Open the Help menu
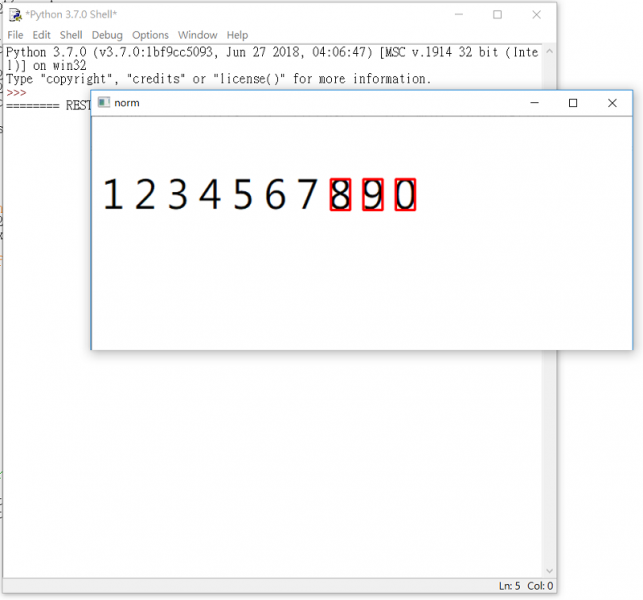Viewport: 643px width, 600px height. click(x=237, y=35)
